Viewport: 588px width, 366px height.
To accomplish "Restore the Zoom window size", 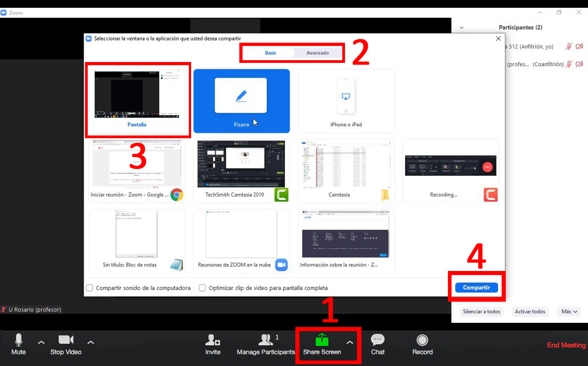I will [x=559, y=12].
